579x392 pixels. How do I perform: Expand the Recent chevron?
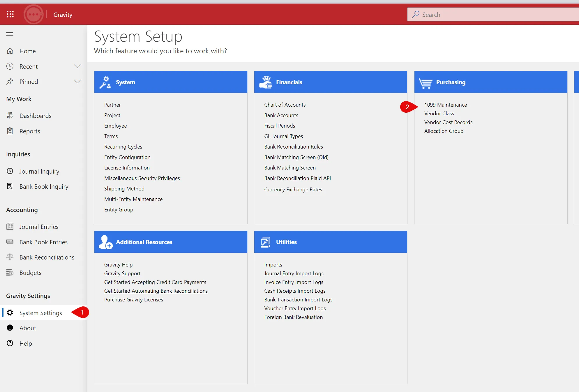coord(77,66)
